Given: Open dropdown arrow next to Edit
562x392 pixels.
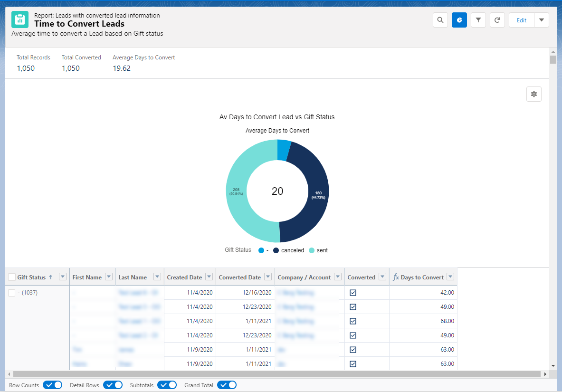Looking at the screenshot, I should [542, 20].
